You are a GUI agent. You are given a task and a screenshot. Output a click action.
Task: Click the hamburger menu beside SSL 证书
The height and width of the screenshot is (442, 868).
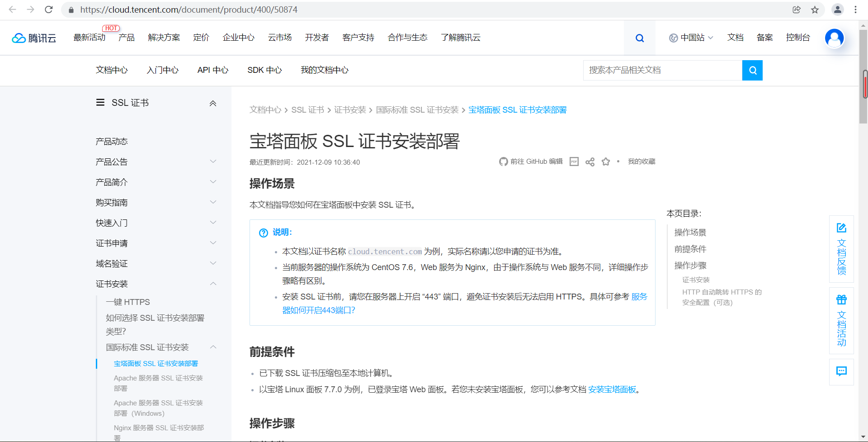click(100, 103)
